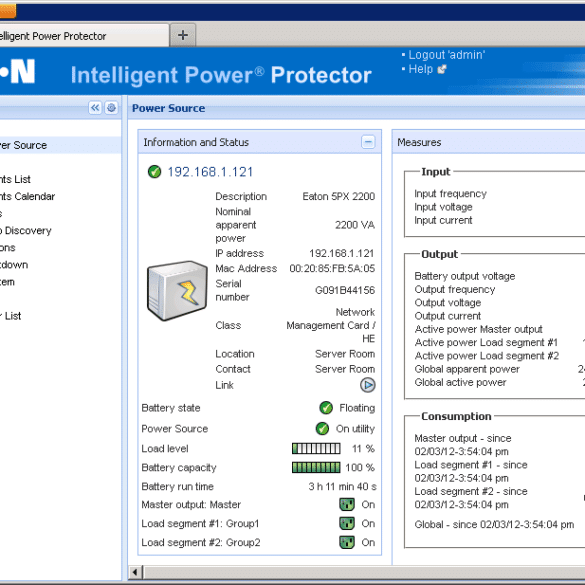Image resolution: width=585 pixels, height=585 pixels.
Task: Open Auto Discovery in the sidebar
Action: (x=25, y=231)
